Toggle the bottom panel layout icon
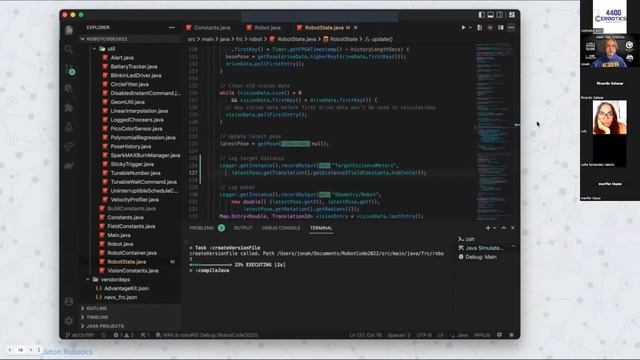This screenshot has width=640, height=360. point(491,15)
